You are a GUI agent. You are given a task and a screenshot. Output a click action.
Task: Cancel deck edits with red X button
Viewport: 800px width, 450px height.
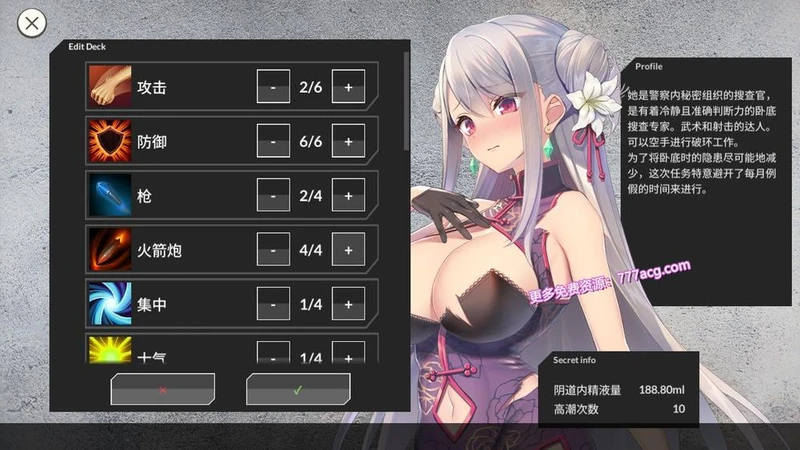click(163, 389)
